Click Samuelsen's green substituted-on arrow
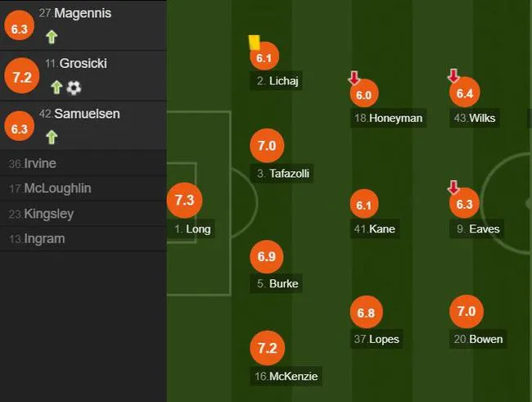Image resolution: width=532 pixels, height=402 pixels. (52, 138)
